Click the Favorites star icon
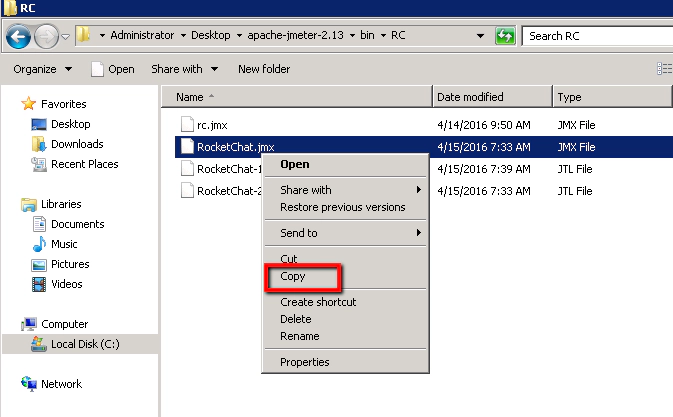Viewport: 673px width, 417px height. pos(28,104)
